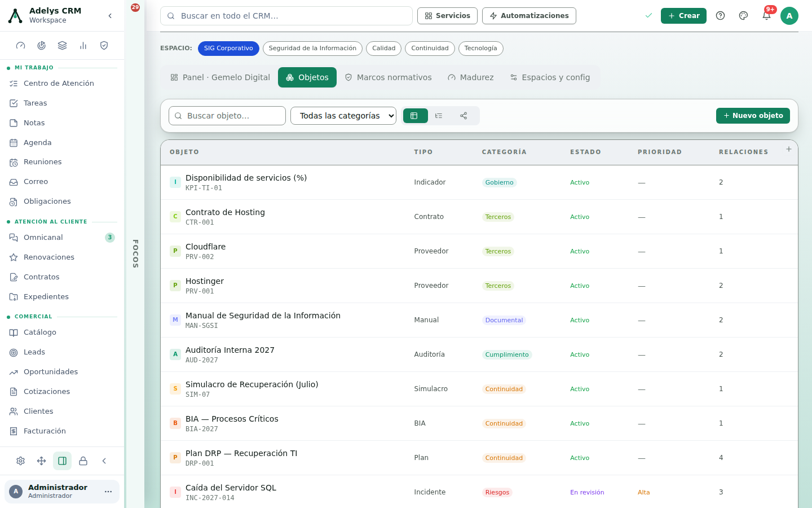Click the OBJETO column header

coord(184,152)
